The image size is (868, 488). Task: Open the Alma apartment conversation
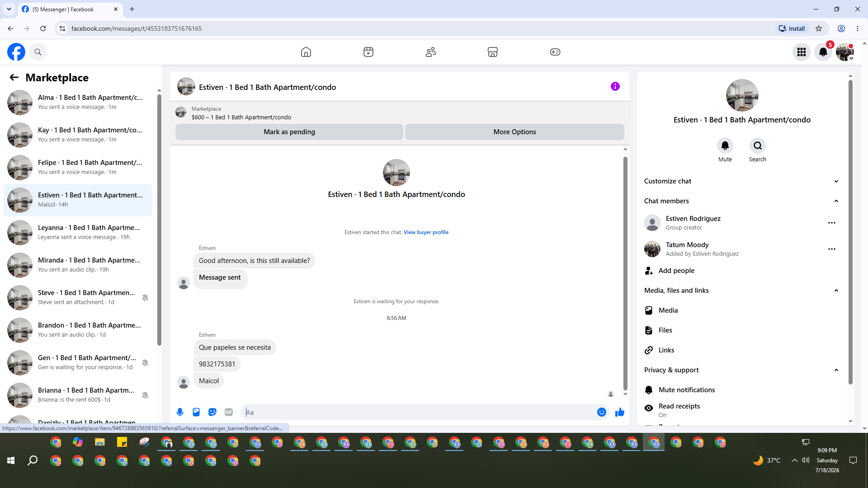[78, 103]
